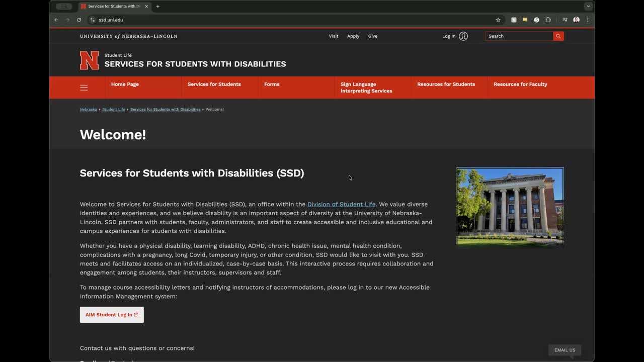
Task: Click Services for Students with Disabilities breadcrumb
Action: (166, 109)
